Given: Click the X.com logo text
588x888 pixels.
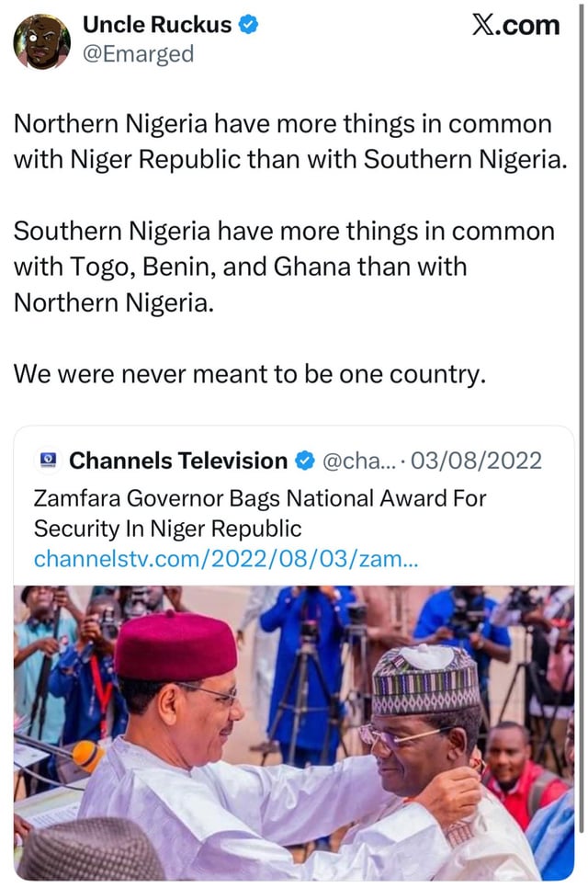Looking at the screenshot, I should point(514,25).
